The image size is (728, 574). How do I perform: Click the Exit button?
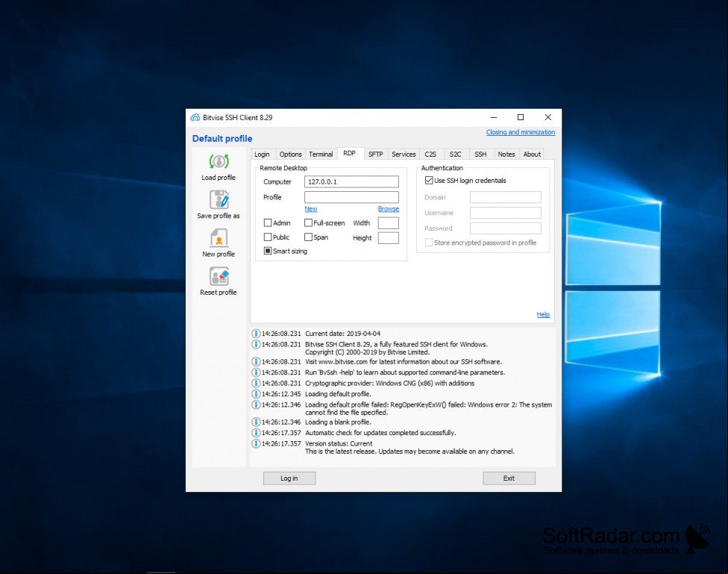pyautogui.click(x=509, y=478)
